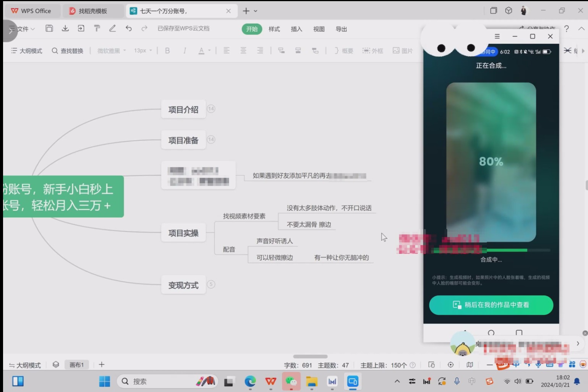Switch to the 导出 tab
This screenshot has width=588, height=392.
tap(341, 29)
